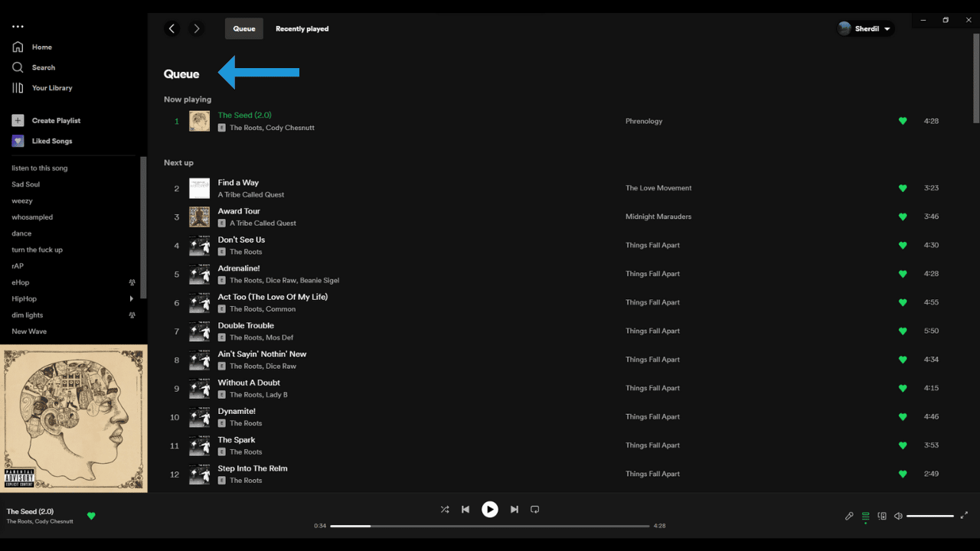
Task: Open Sherdil profile dropdown
Action: [x=865, y=28]
